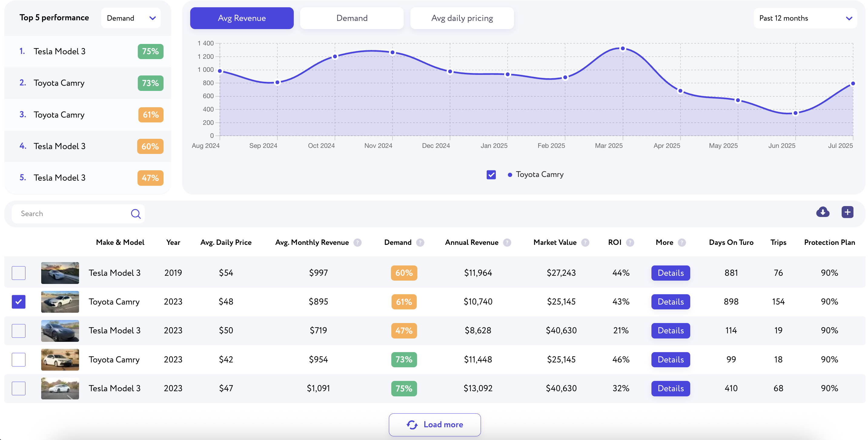Viewport: 868px width, 440px height.
Task: Click the $27,243 market value cell
Action: click(561, 273)
